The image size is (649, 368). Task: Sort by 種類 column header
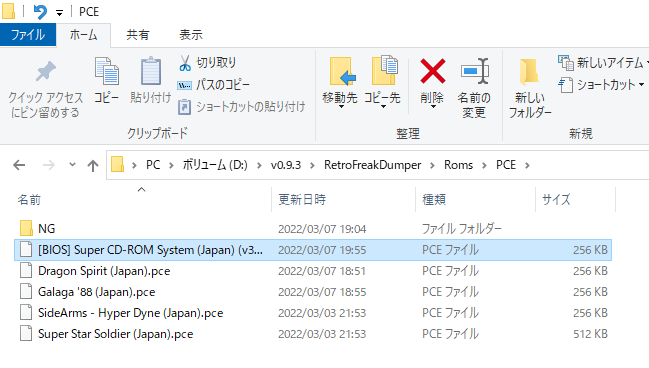coord(434,200)
